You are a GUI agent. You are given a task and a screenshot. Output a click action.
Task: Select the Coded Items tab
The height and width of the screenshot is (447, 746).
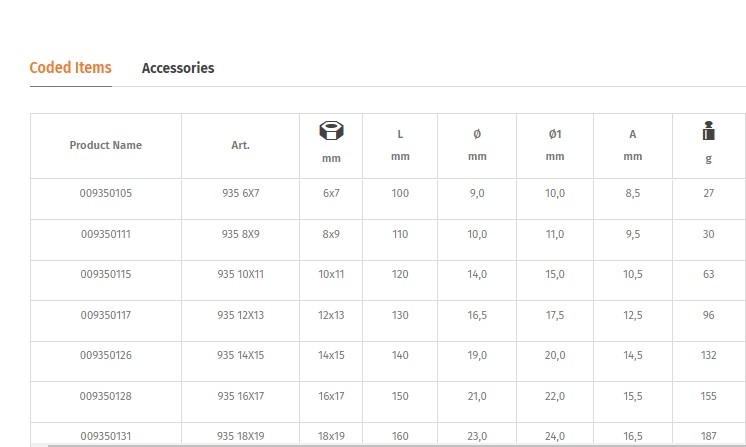pos(70,68)
